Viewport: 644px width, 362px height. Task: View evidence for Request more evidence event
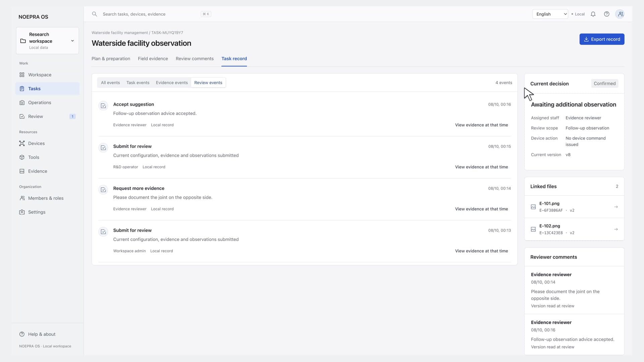(x=481, y=209)
